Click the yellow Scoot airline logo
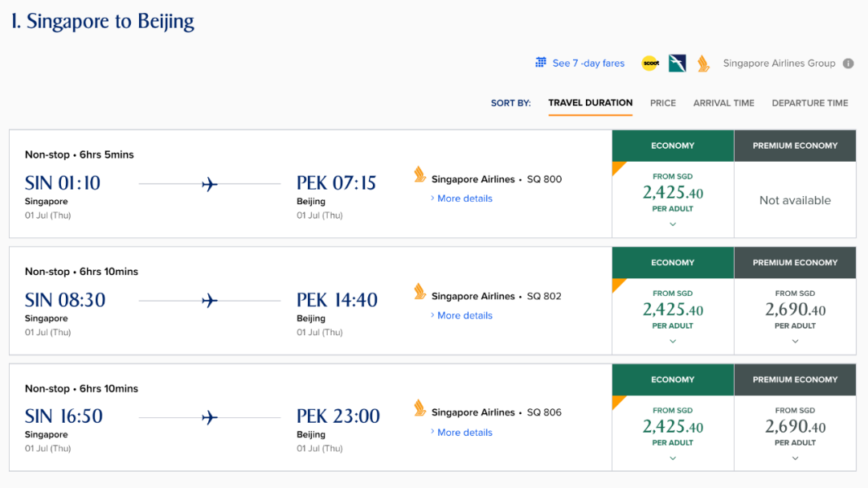868x488 pixels. coord(649,64)
